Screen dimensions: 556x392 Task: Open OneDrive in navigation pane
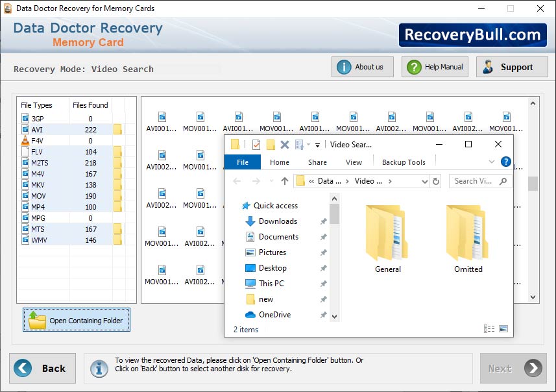(268, 315)
